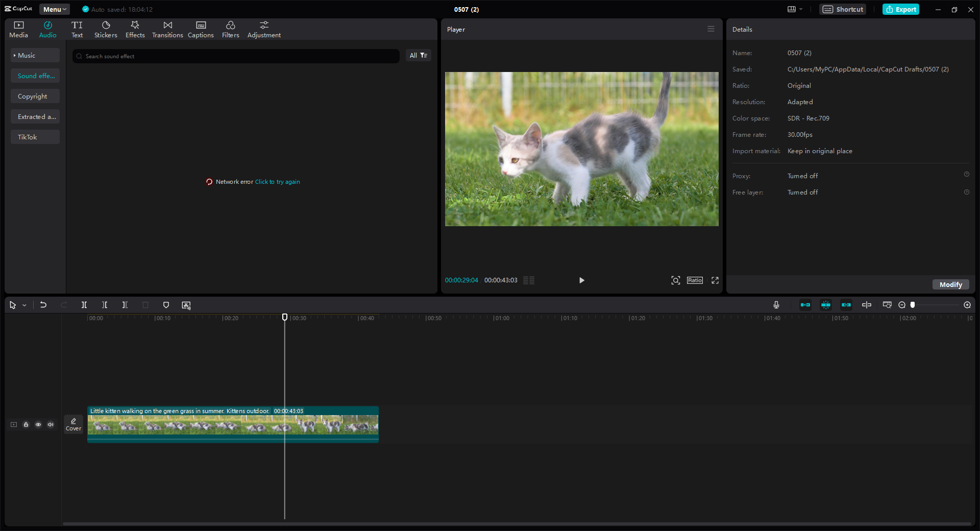Click Modify in the Details panel
The image size is (980, 531).
[x=950, y=284]
